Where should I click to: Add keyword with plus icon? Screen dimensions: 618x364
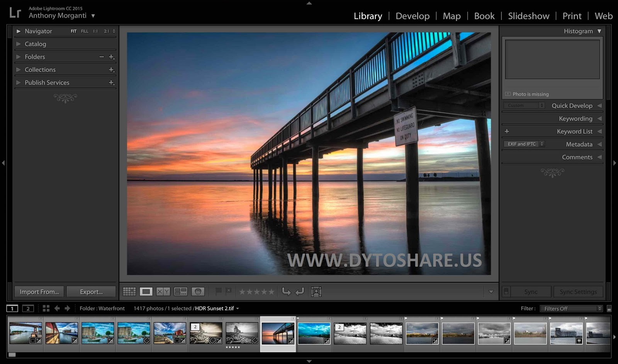507,131
